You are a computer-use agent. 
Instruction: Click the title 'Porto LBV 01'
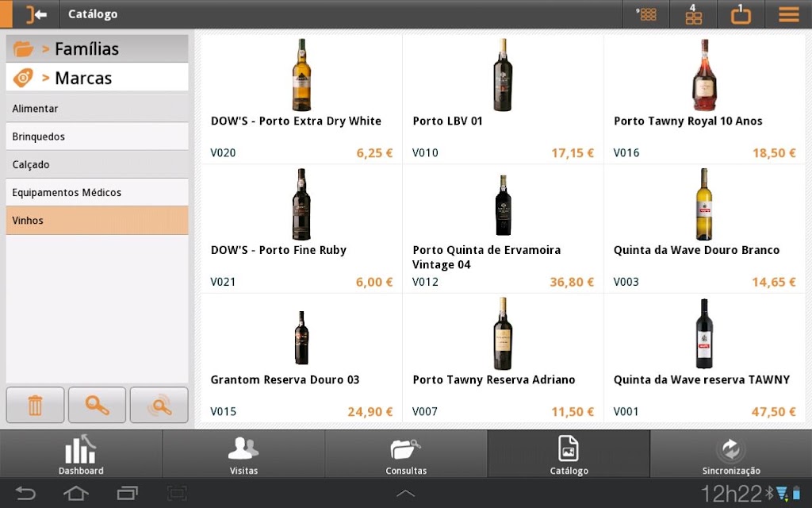[447, 121]
